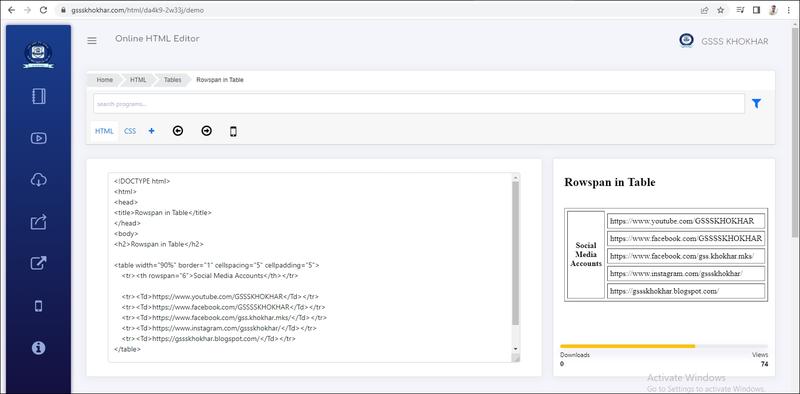800x394 pixels.
Task: Click the blue filter funnel icon
Action: coord(757,104)
